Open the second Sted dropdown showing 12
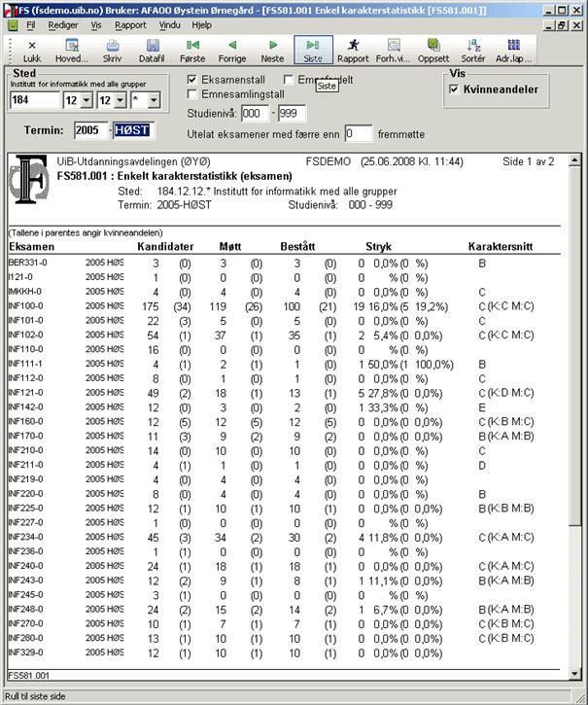 point(120,100)
